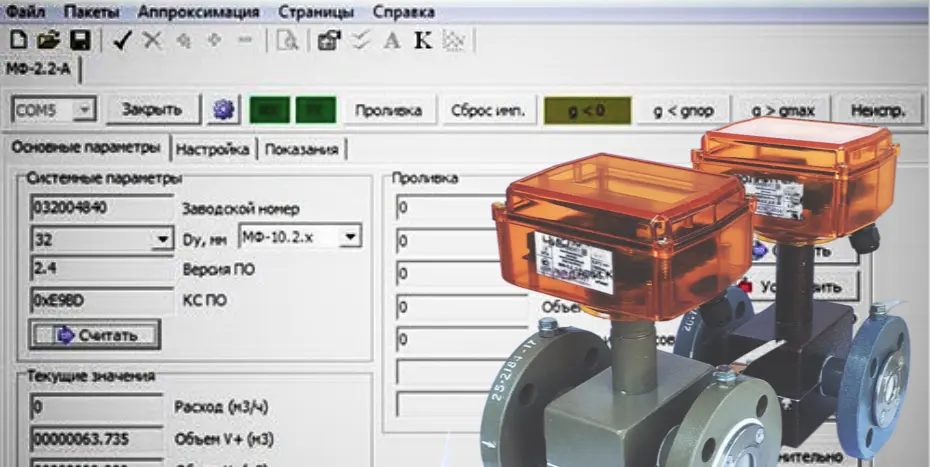Switch to the Настройка tab

[x=212, y=149]
